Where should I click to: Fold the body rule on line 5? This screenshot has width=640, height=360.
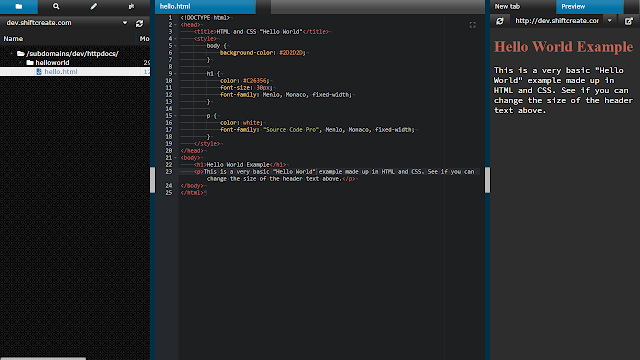click(176, 46)
